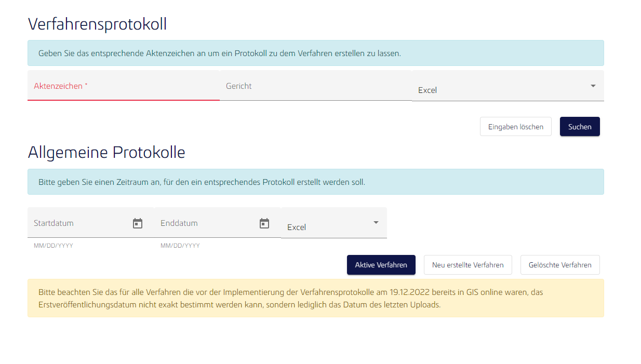Viewport: 641px width, 364px height.
Task: Click into the Gericht text field
Action: pos(316,86)
